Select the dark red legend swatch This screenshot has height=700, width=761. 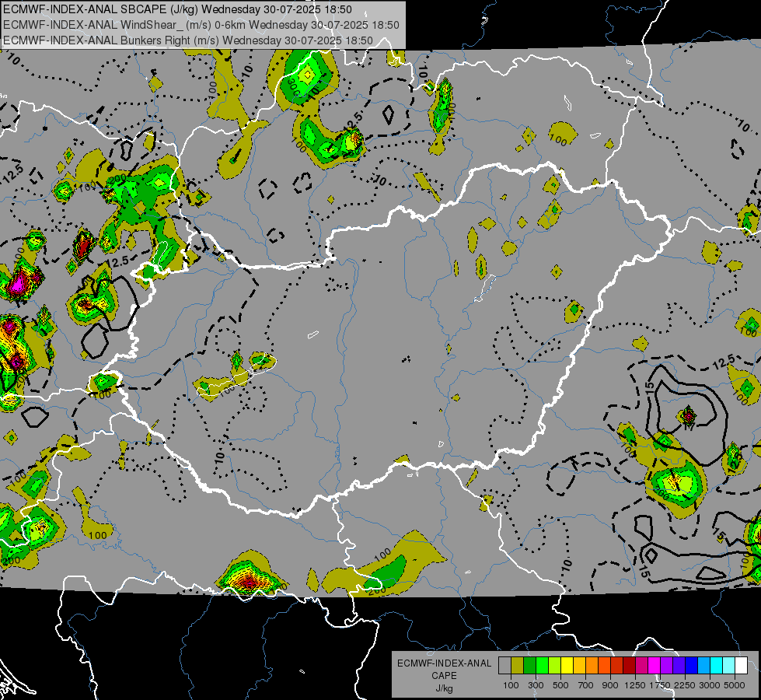click(x=629, y=666)
